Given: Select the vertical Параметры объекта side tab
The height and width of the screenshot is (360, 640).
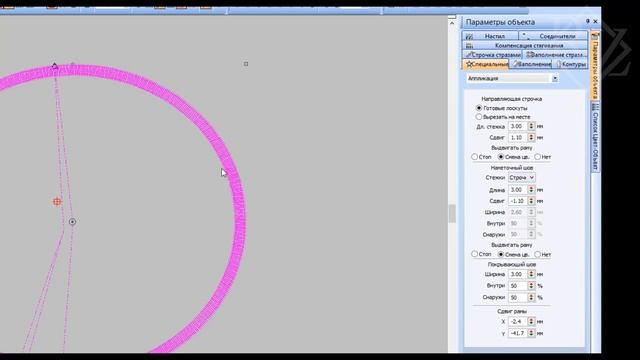Looking at the screenshot, I should [595, 65].
